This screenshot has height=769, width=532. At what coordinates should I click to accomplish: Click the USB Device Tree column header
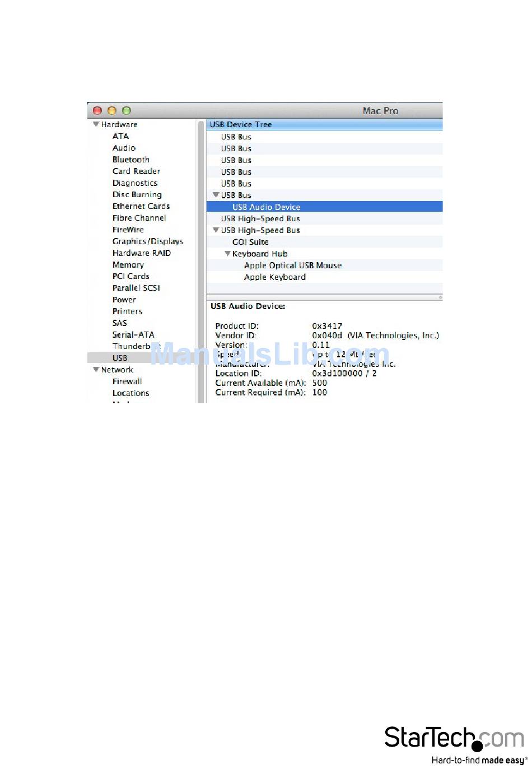pyautogui.click(x=325, y=124)
